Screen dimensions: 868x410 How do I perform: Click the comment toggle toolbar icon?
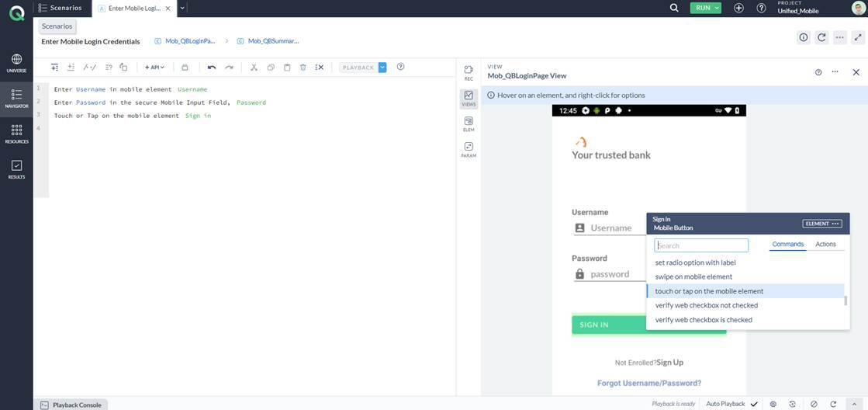click(89, 67)
